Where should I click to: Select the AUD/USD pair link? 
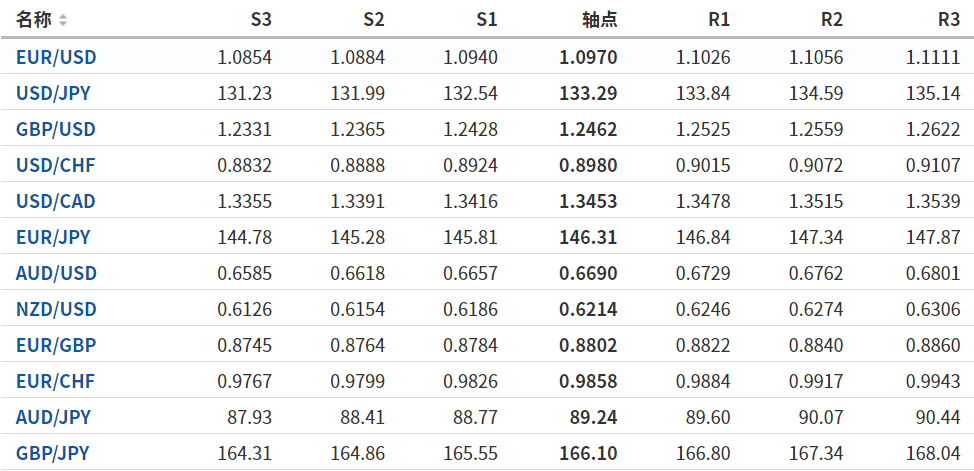coord(56,274)
